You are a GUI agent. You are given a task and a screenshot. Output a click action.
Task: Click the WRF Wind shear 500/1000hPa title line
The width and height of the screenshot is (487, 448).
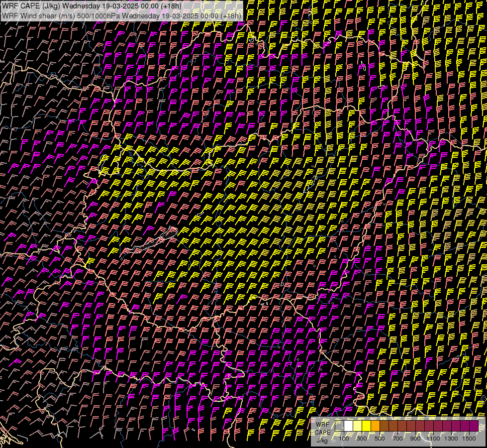tap(121, 16)
